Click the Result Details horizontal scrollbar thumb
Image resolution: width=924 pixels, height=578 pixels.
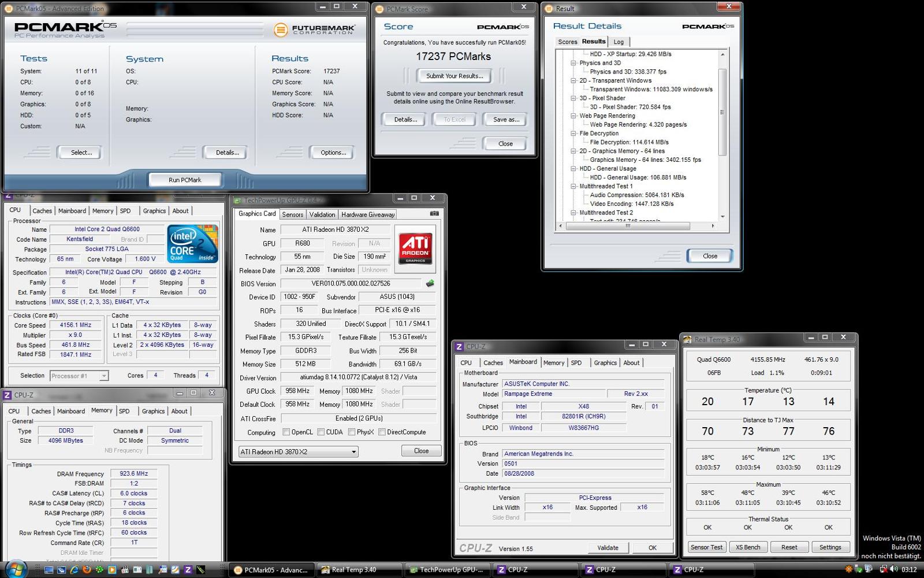628,226
